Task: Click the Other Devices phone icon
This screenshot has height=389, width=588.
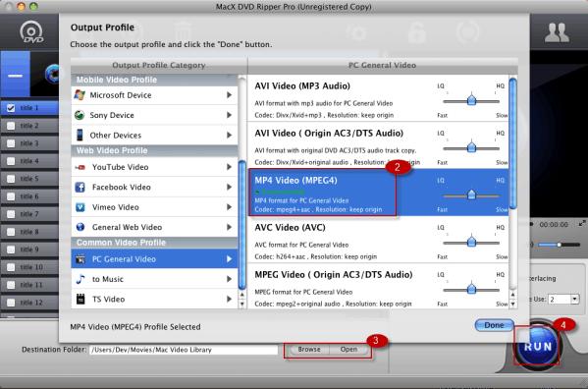Action: (x=80, y=135)
